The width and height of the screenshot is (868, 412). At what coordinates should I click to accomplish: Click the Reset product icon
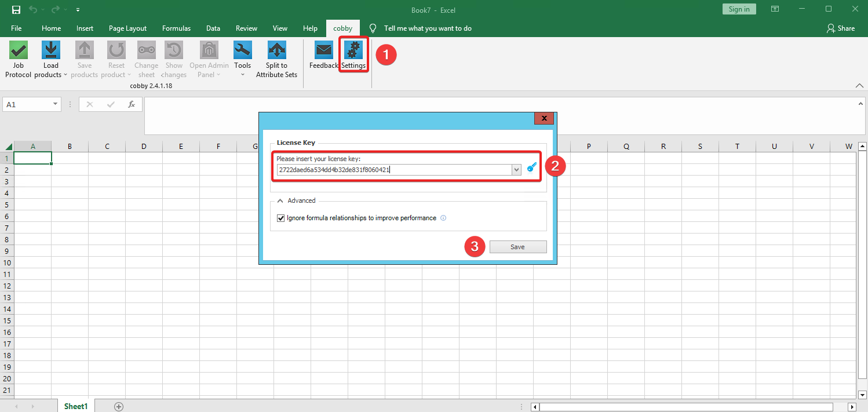(116, 50)
